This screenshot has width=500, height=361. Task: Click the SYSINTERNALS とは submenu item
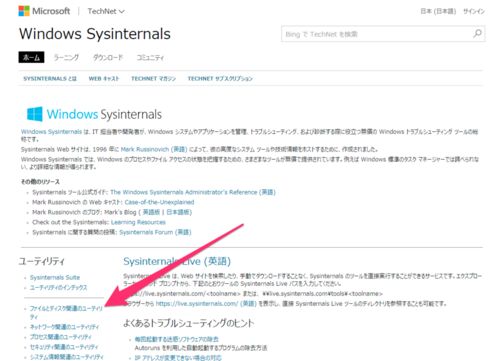pyautogui.click(x=50, y=79)
